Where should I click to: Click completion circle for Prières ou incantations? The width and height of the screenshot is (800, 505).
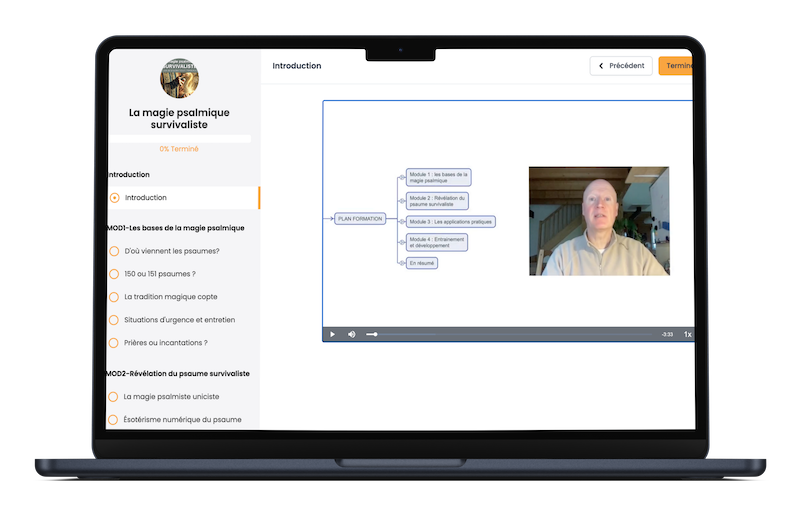tap(114, 343)
